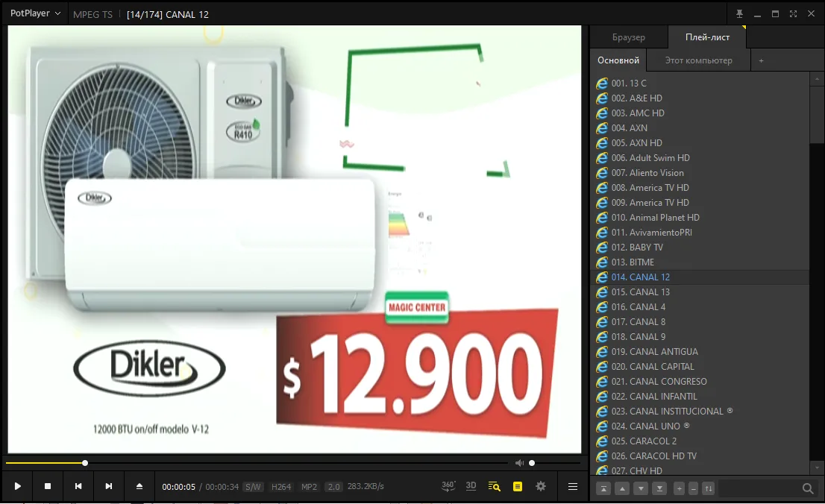Select playlist item 002. A&E HD
The width and height of the screenshot is (825, 504).
700,98
